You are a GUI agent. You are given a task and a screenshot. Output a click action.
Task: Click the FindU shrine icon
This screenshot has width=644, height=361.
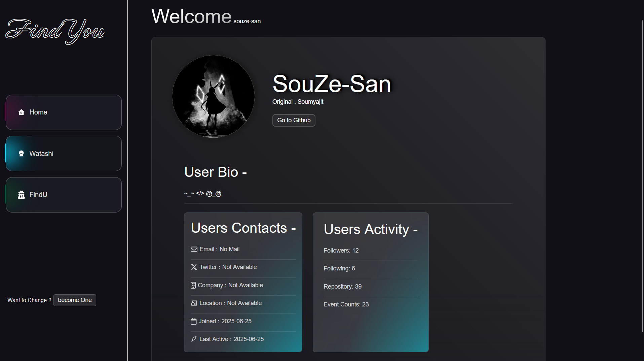coord(21,195)
